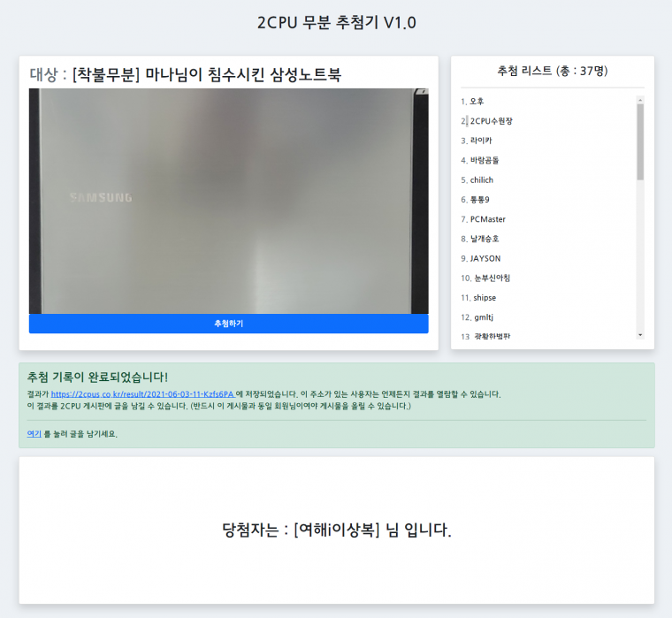Screen dimensions: 672x618
Task: Select list entry 3. 라이카
Action: (476, 141)
